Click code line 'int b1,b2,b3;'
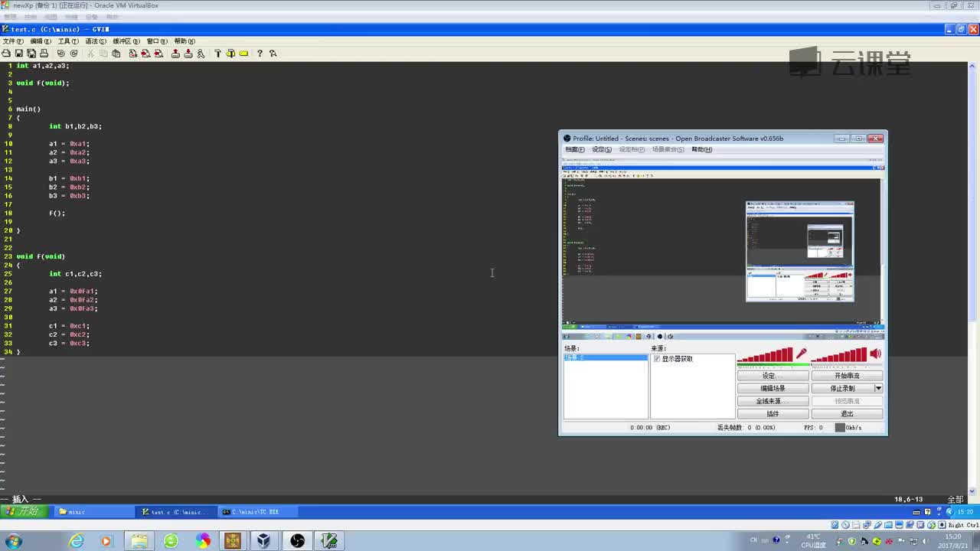The width and height of the screenshot is (980, 551). [75, 126]
